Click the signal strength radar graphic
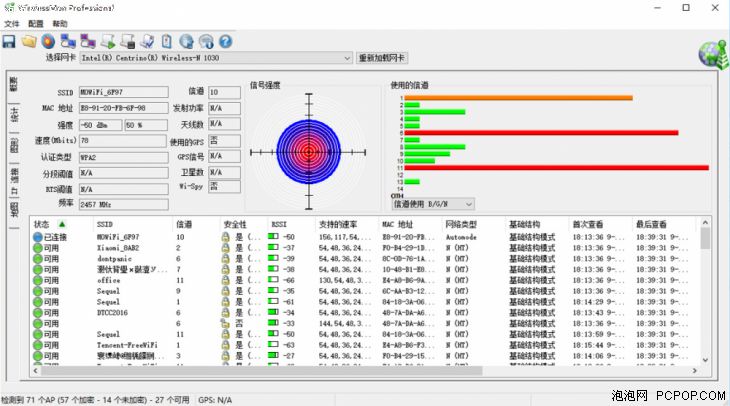The width and height of the screenshot is (730, 406). coord(308,151)
